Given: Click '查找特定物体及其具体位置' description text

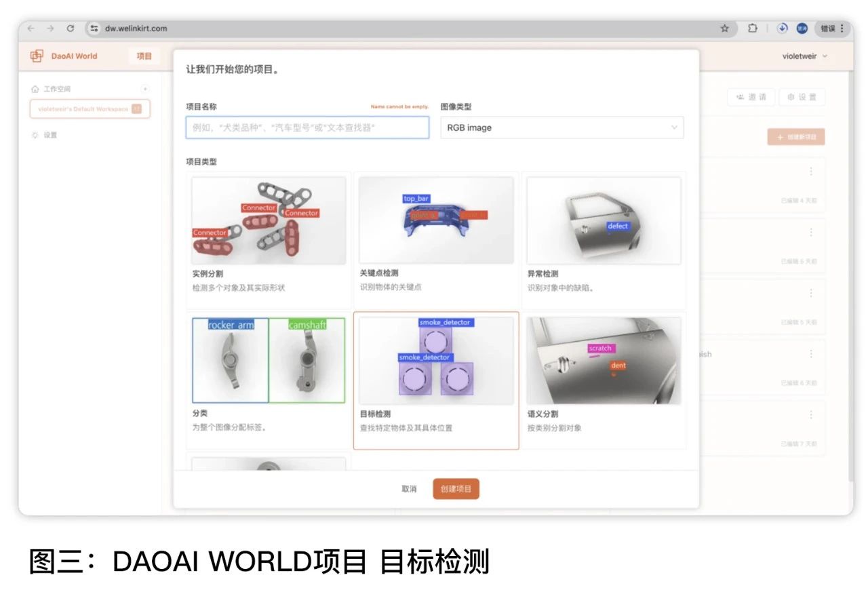Looking at the screenshot, I should [406, 428].
